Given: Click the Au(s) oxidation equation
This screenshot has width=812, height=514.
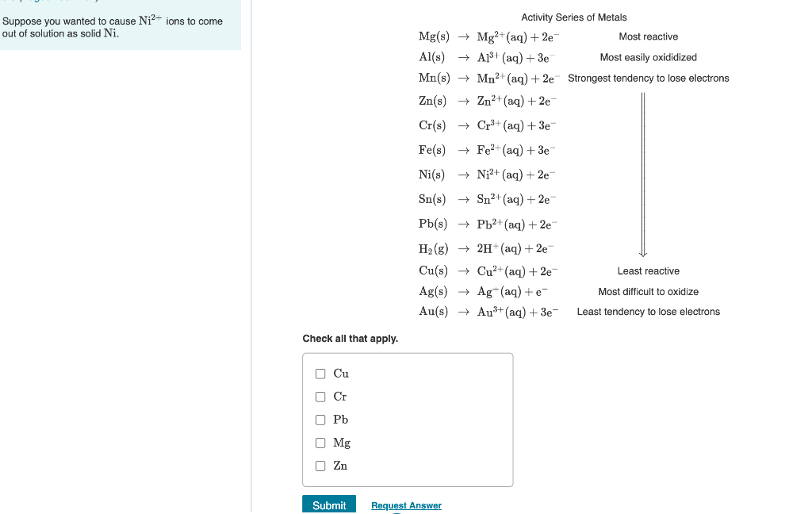Looking at the screenshot, I should coord(490,311).
